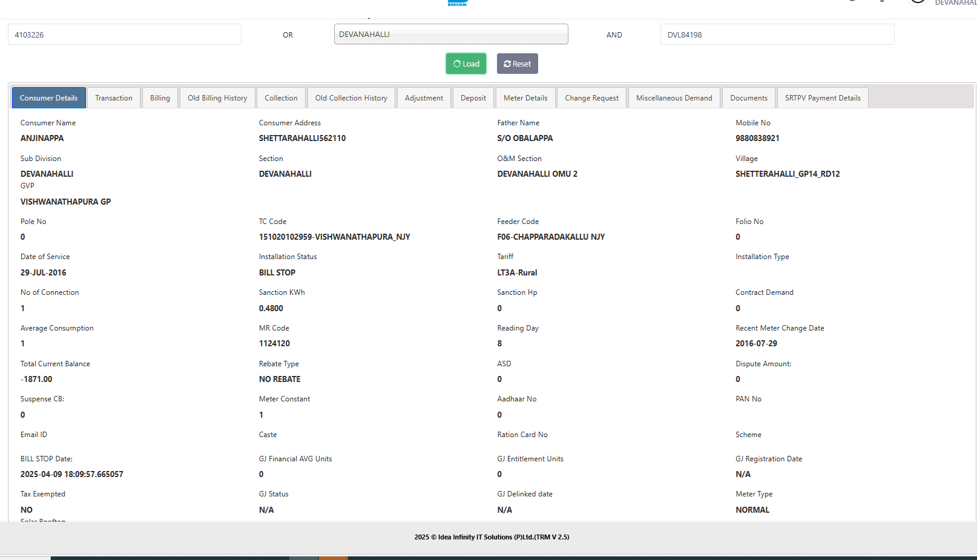
Task: Click the Load button
Action: [x=466, y=64]
